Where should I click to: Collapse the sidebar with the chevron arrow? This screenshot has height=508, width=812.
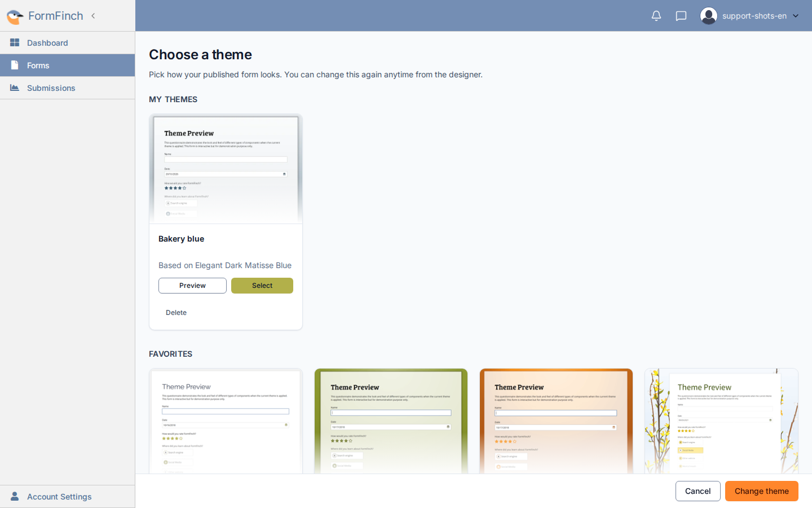93,16
